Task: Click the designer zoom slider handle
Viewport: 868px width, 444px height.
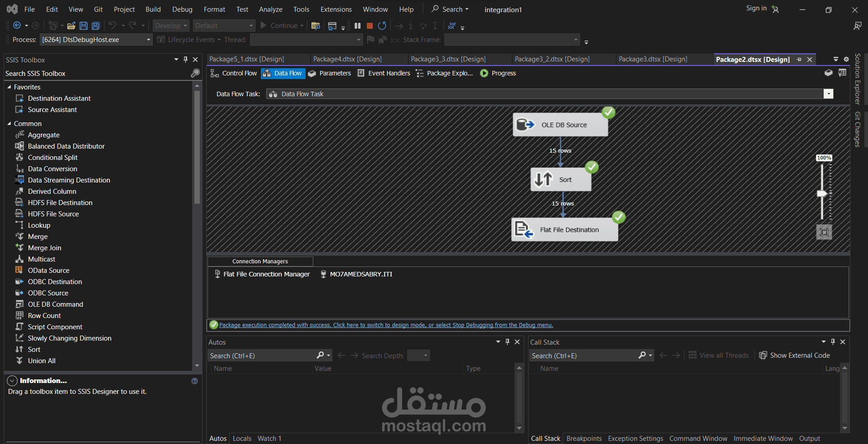Action: 822,194
